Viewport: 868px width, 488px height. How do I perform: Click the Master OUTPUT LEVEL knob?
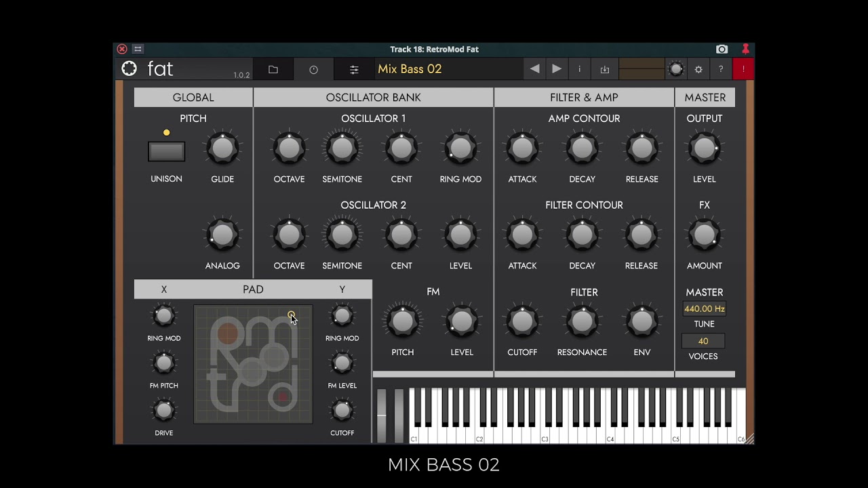(x=705, y=148)
